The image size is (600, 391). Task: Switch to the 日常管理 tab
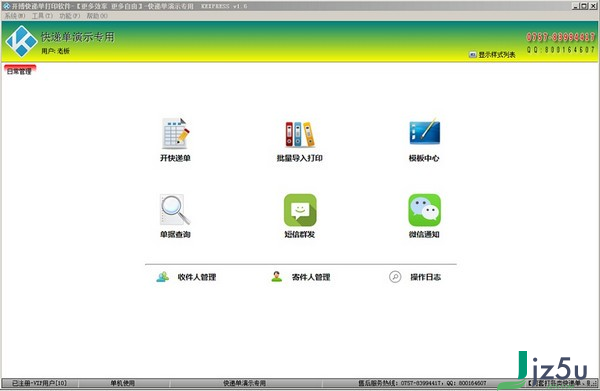[20, 70]
